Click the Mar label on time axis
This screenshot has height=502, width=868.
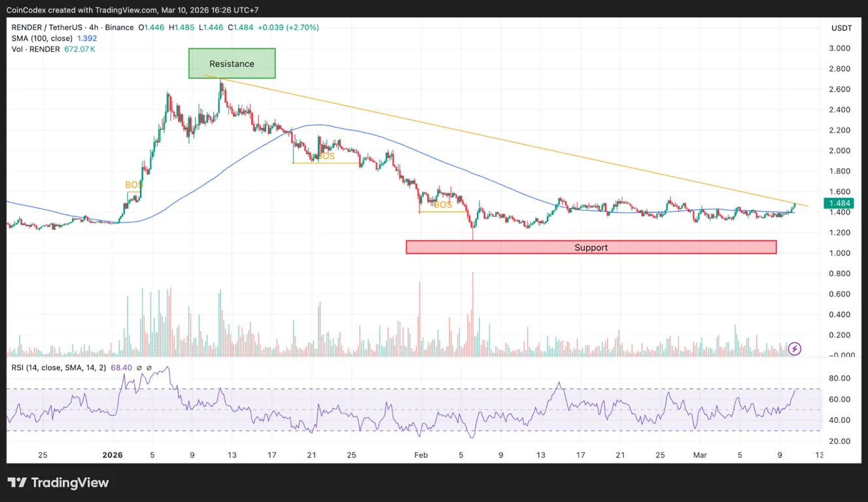point(700,455)
